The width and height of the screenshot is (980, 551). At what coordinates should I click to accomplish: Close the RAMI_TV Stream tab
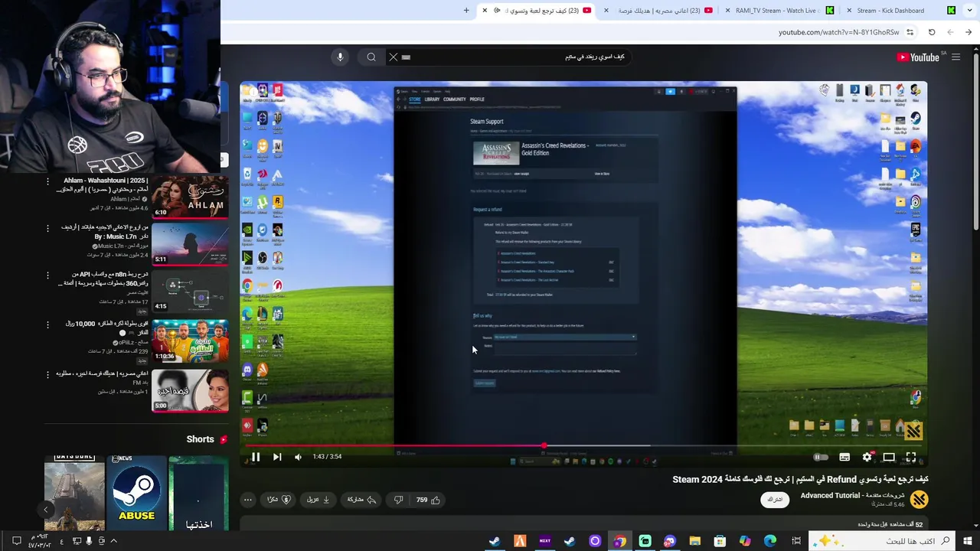[x=728, y=11]
